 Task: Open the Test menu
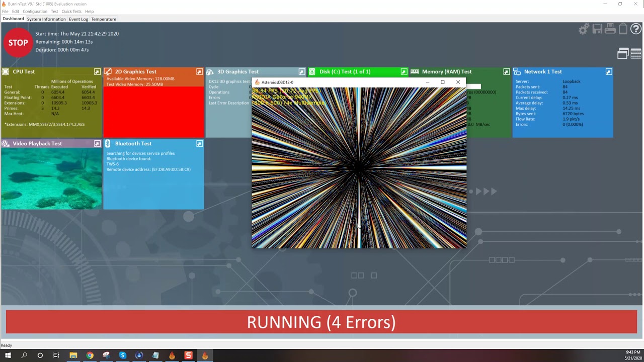click(x=54, y=11)
